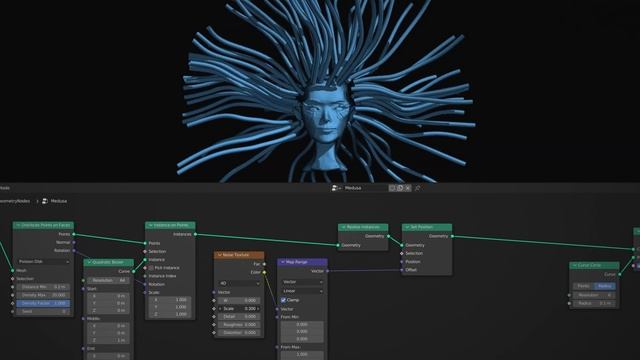Click the Resolution field in Quadratic Bezier
Screen dimensions: 640x360
[109, 280]
